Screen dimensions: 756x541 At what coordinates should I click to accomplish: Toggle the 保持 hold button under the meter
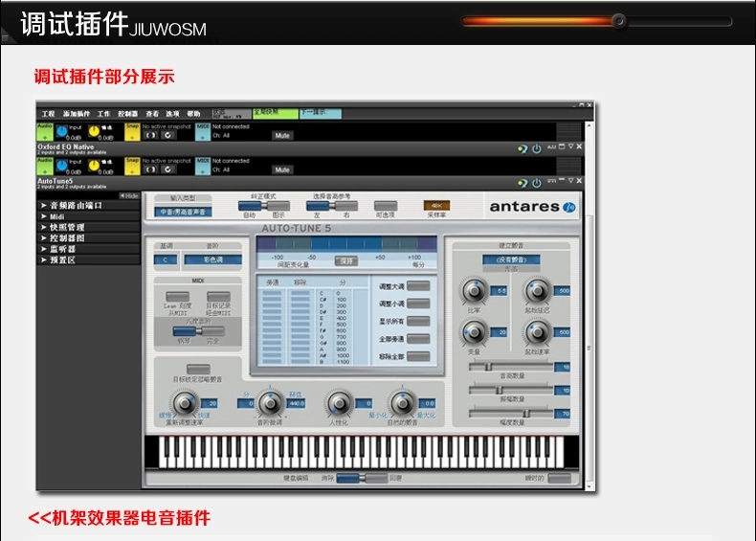346,261
